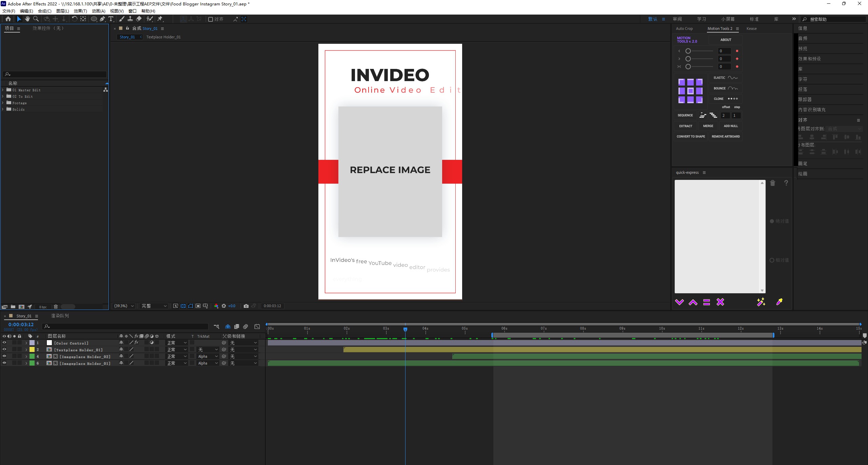Create a new folder in Project panel
Screen dimensions: 868x465
(x=13, y=306)
